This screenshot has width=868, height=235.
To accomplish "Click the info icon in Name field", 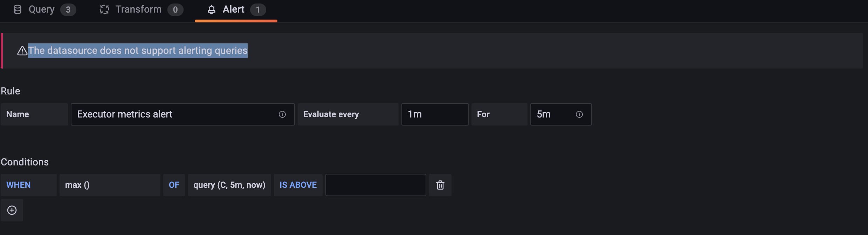I will click(282, 114).
